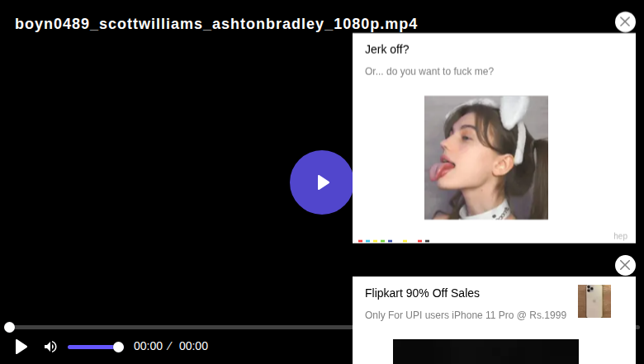Click the purple filled part of the volume bar

point(91,347)
